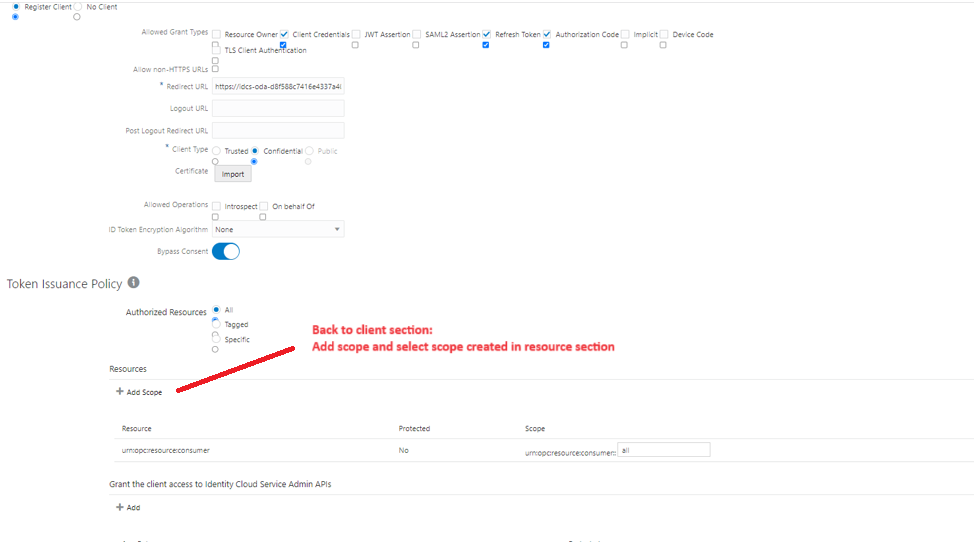This screenshot has height=542, width=974.
Task: Check the styled SAML2 Assertion box beside its label
Action: [417, 34]
